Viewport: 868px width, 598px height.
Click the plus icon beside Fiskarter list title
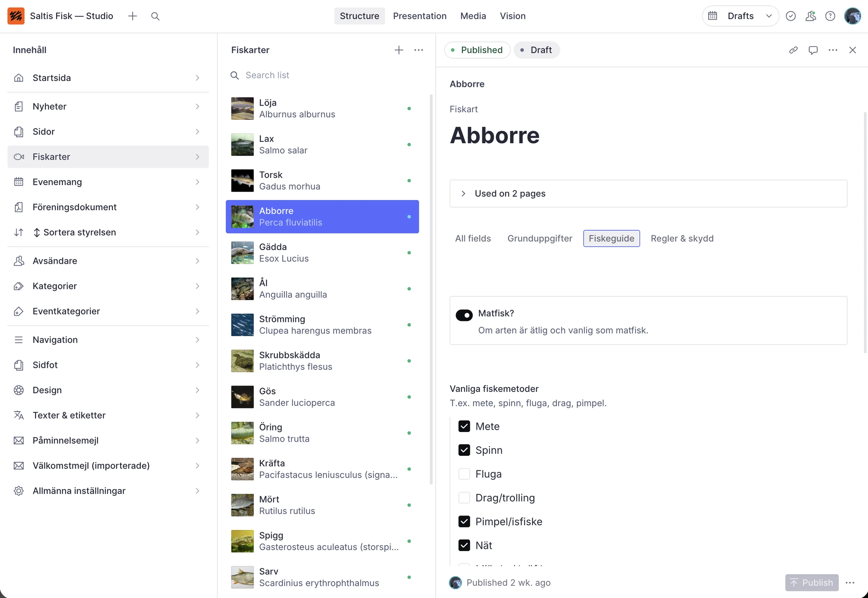pyautogui.click(x=399, y=50)
